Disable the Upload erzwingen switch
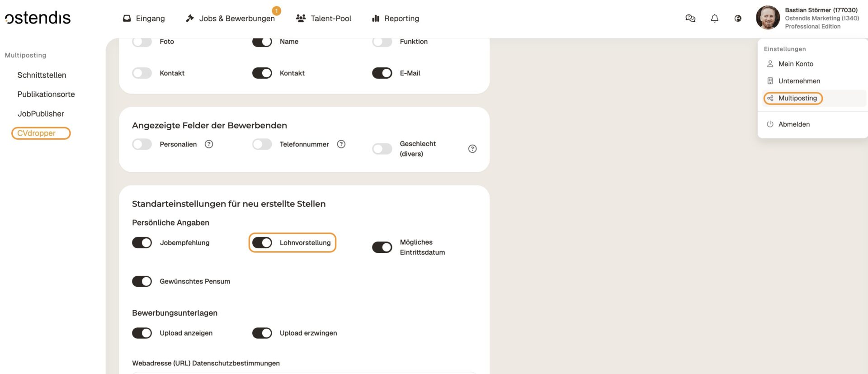The width and height of the screenshot is (868, 374). [262, 333]
